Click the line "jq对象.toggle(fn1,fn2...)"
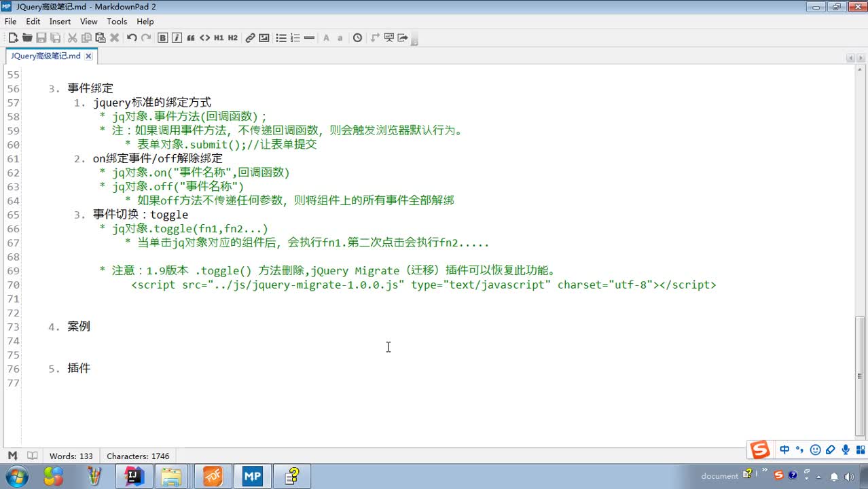 [190, 229]
